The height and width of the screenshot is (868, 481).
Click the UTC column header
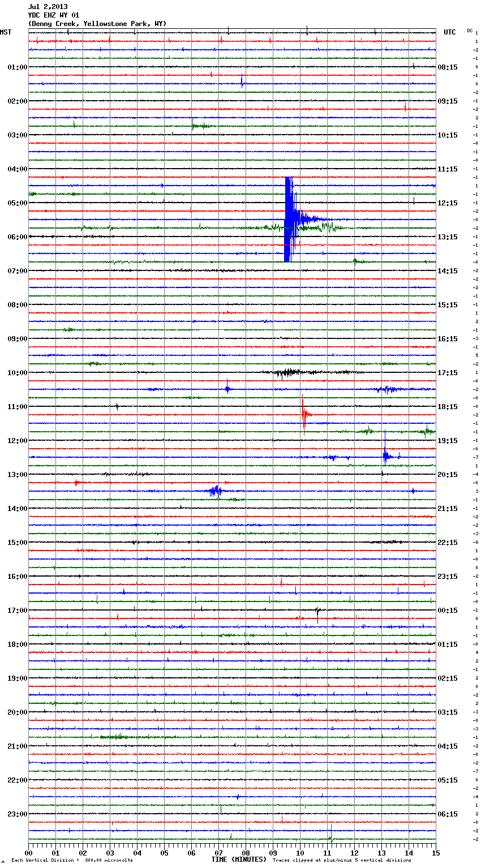(450, 32)
